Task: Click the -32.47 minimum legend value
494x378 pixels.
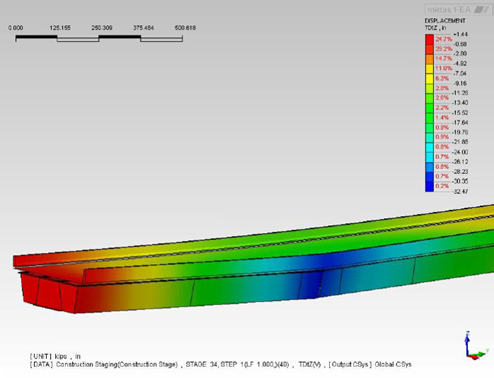Action: 460,191
